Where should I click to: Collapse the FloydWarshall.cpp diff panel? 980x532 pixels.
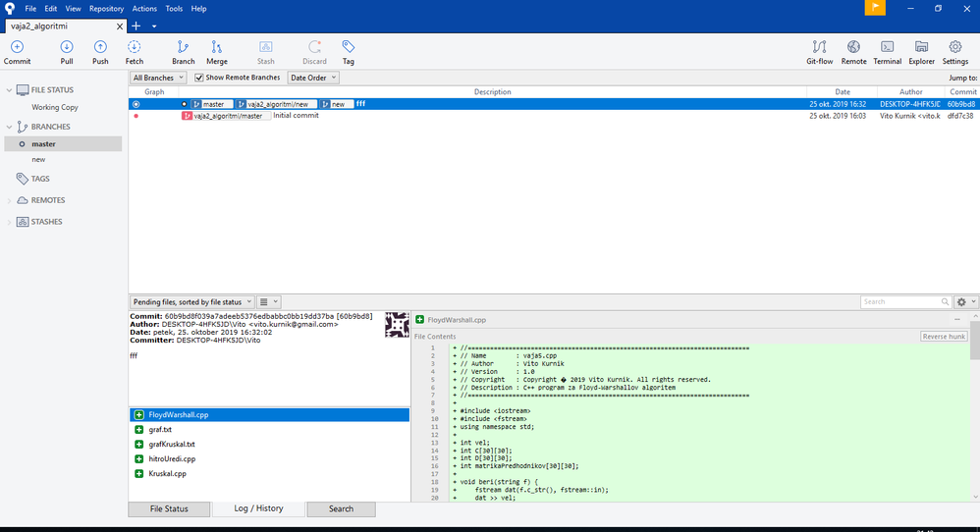coord(956,319)
